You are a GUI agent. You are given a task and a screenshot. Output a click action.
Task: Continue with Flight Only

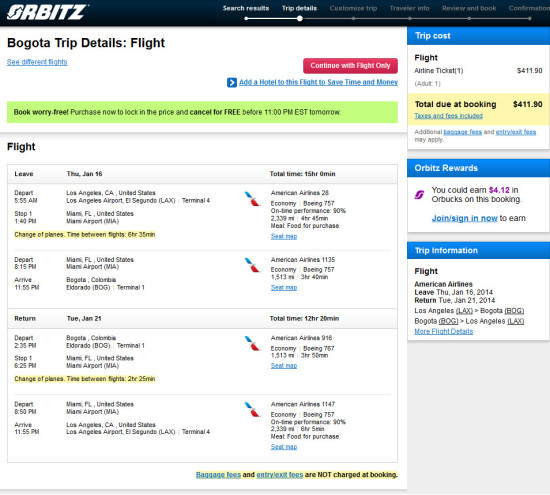(350, 66)
